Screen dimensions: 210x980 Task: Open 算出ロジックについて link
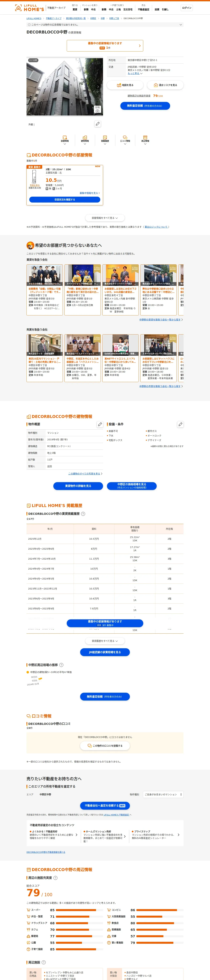[x=156, y=227]
